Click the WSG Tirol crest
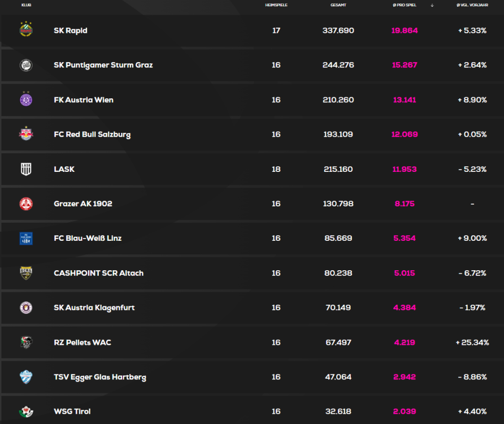 (26, 412)
